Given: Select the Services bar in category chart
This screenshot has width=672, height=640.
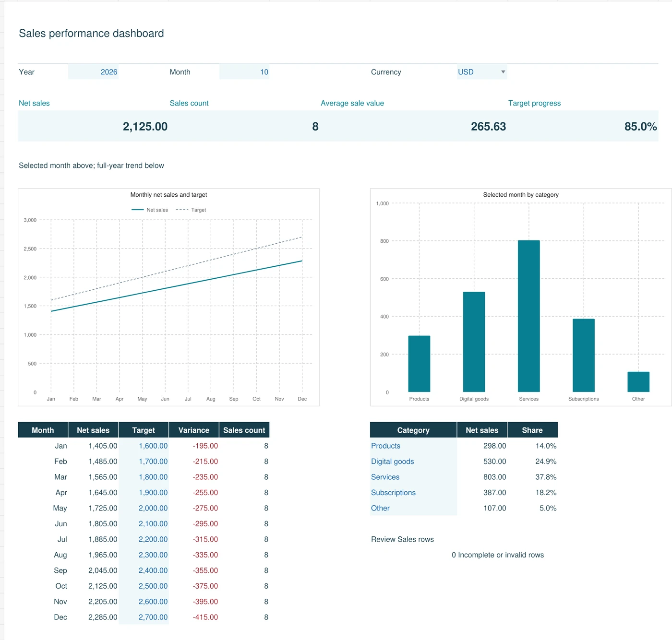Looking at the screenshot, I should [x=528, y=316].
